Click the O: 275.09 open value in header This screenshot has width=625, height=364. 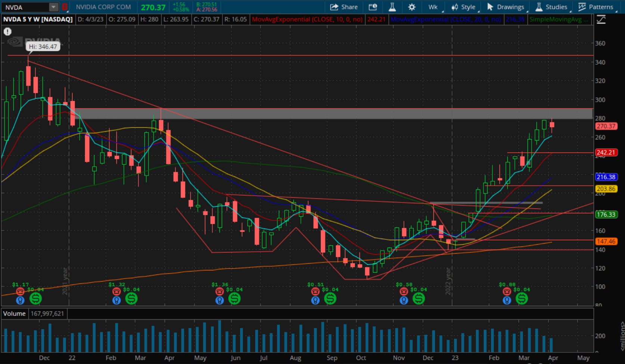click(x=122, y=19)
